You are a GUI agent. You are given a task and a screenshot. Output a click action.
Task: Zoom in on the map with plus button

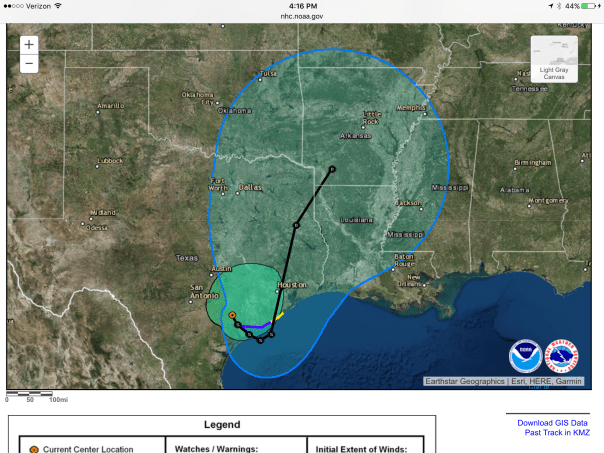tap(29, 45)
